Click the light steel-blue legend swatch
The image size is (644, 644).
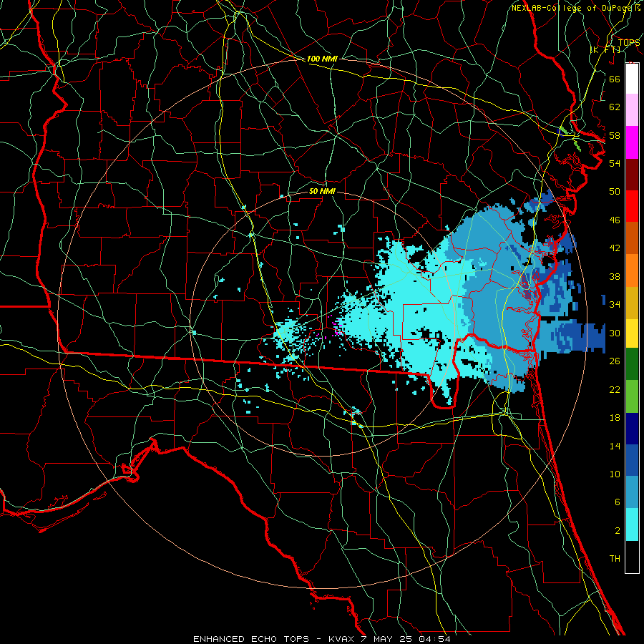click(x=632, y=492)
